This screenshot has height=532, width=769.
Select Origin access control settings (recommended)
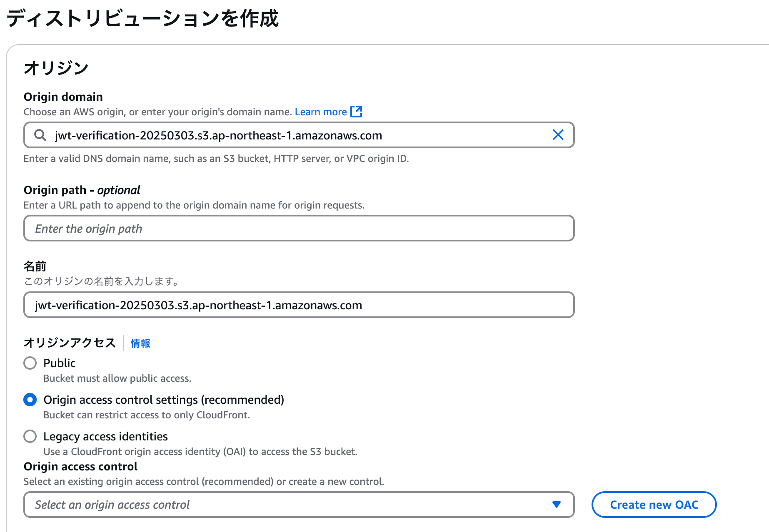(30, 400)
